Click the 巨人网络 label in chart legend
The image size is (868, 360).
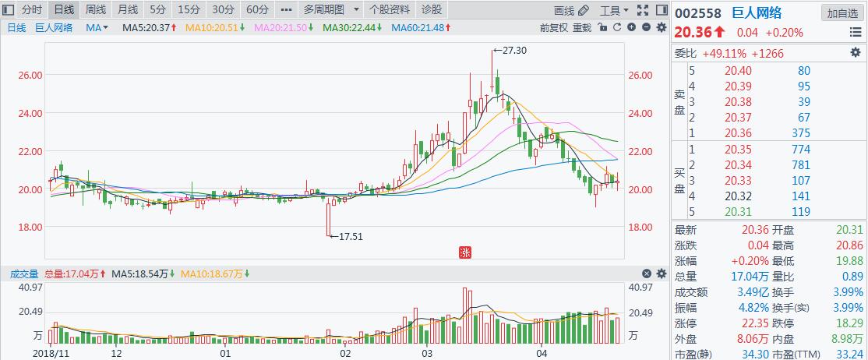54,28
